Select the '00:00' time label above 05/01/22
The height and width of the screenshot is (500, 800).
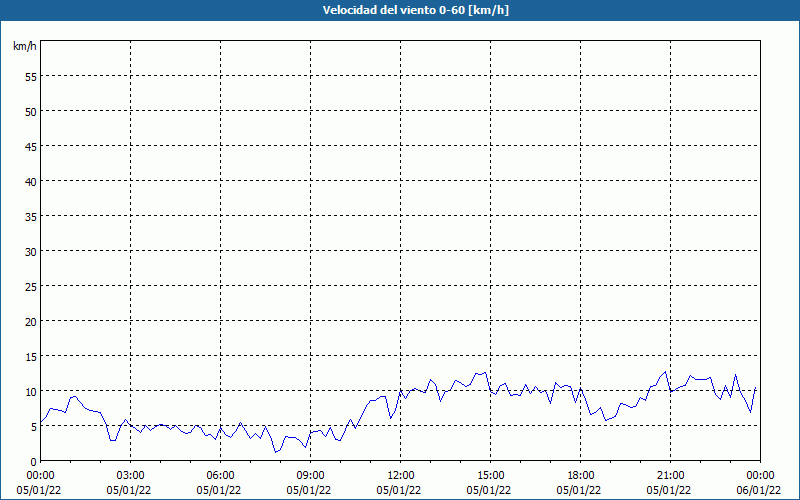(40, 476)
